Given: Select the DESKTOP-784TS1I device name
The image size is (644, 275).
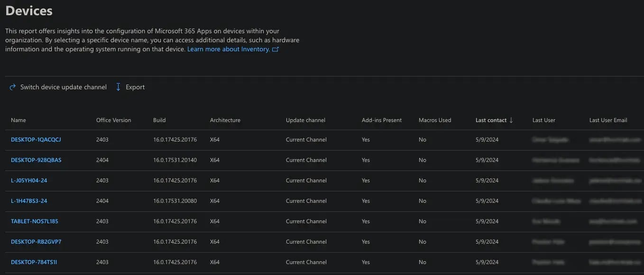Looking at the screenshot, I should 34,262.
